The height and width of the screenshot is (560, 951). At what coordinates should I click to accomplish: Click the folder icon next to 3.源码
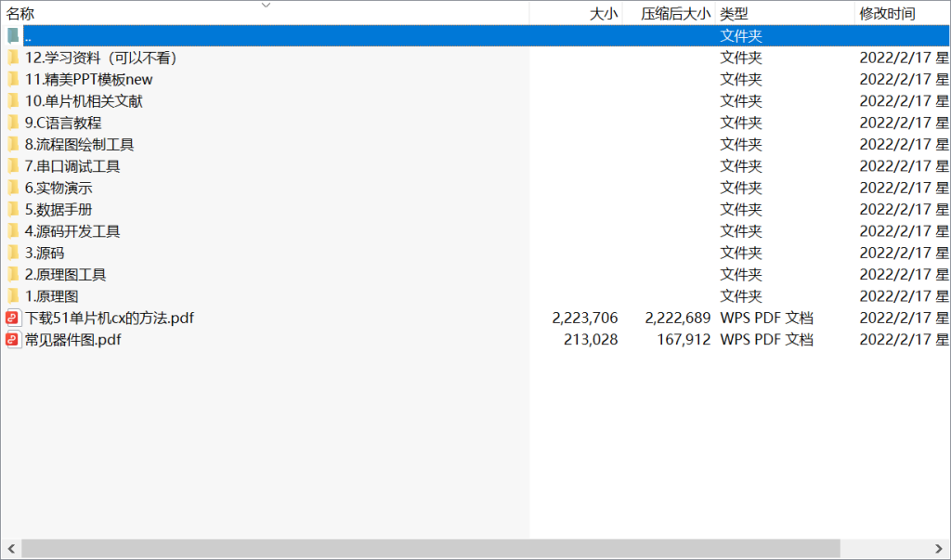click(13, 253)
